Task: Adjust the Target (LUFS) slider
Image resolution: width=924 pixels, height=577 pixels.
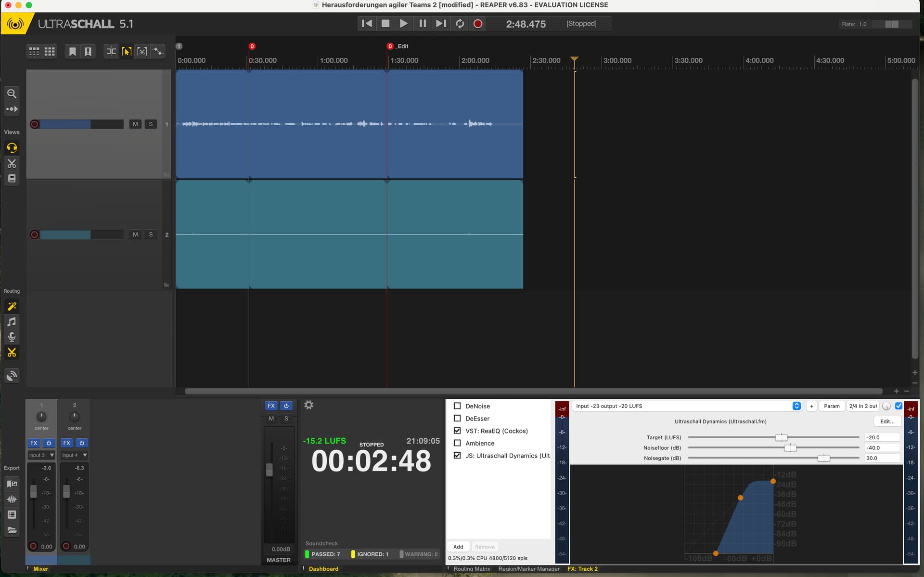Action: (x=781, y=437)
